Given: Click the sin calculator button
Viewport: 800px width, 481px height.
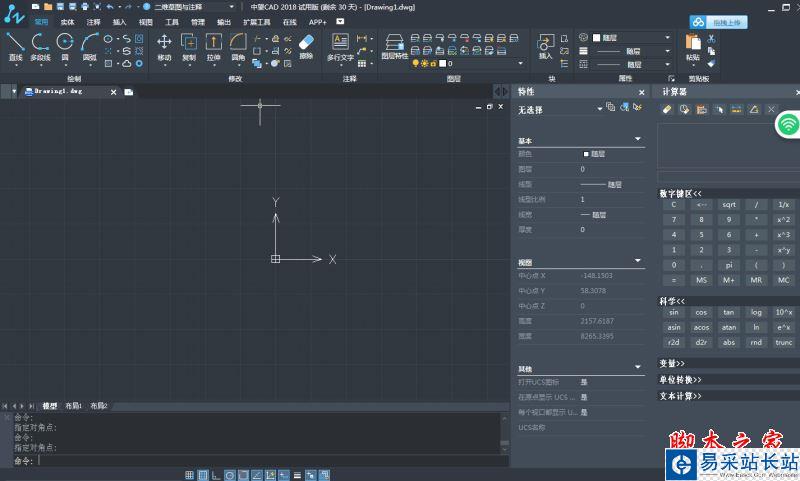Looking at the screenshot, I should pos(674,312).
